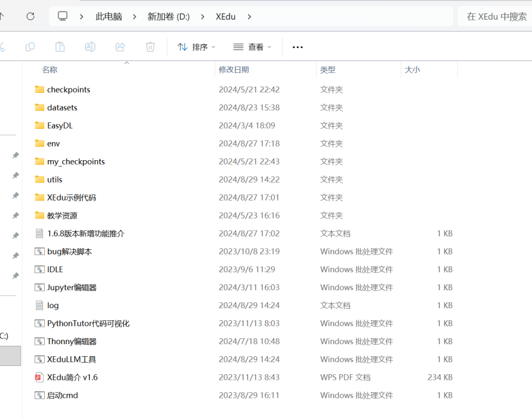Screen dimensions: 532x419
Task: Click the Thonny编辑器 batch file icon
Action: pyautogui.click(x=39, y=341)
